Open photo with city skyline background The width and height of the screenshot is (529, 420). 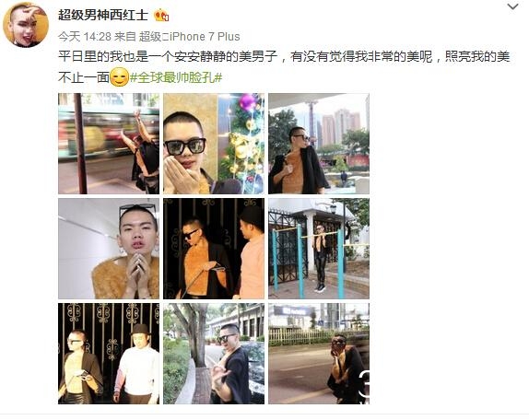[x=319, y=144]
